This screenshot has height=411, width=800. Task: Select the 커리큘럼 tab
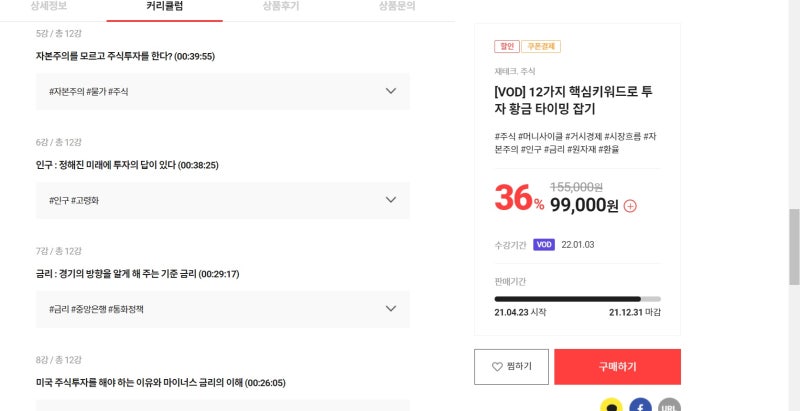click(x=164, y=7)
